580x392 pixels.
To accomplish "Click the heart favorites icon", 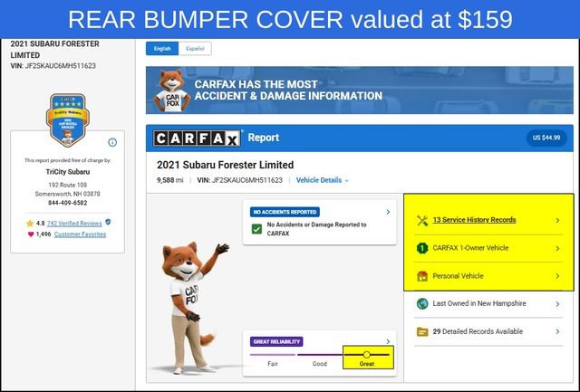I will [31, 234].
